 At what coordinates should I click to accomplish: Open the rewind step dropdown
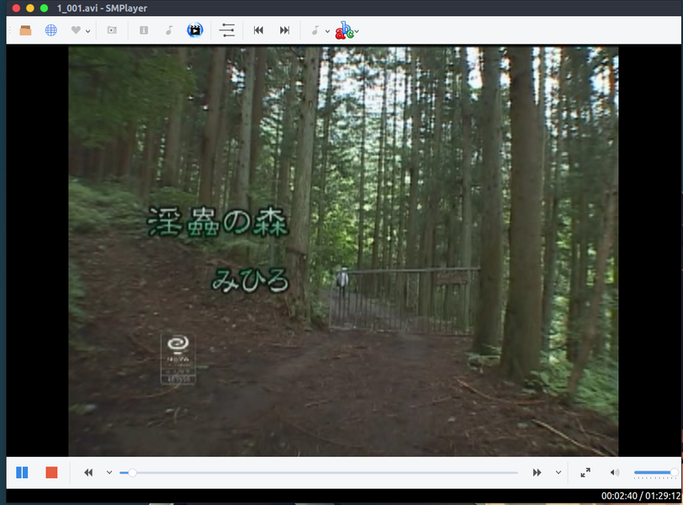[x=109, y=472]
